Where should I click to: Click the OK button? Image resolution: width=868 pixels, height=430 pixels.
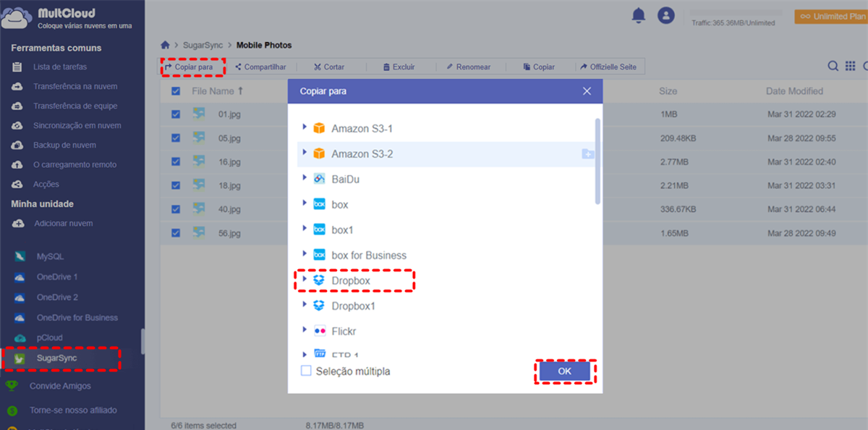pyautogui.click(x=565, y=371)
